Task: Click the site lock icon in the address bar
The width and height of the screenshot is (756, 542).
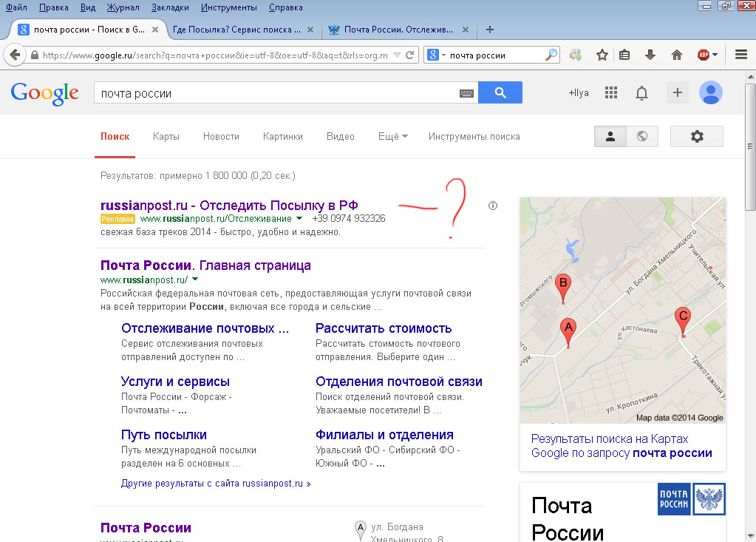Action: click(34, 55)
